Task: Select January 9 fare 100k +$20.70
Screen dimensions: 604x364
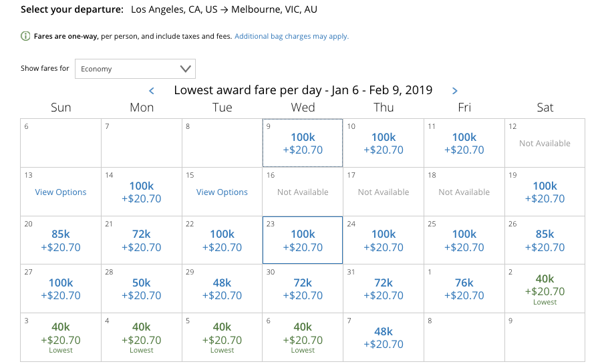Action: pyautogui.click(x=303, y=144)
